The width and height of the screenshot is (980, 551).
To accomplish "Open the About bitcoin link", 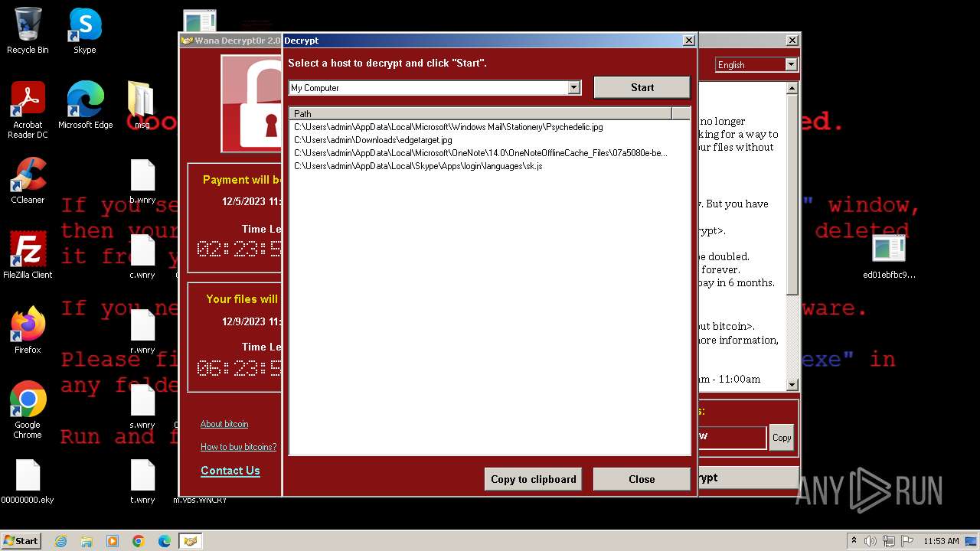I will coord(224,424).
